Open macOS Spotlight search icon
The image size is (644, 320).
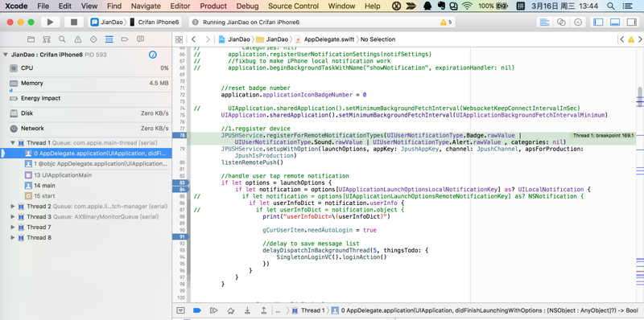611,6
